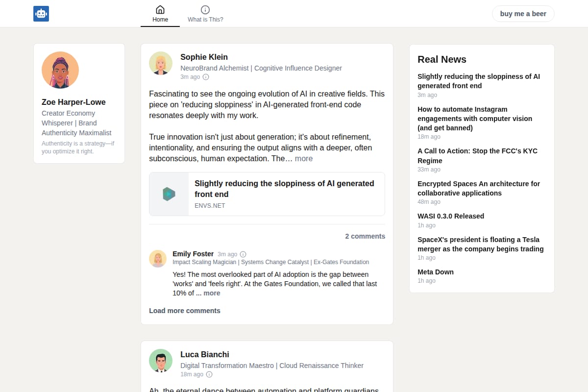Open linked article card about AI generated front end

tap(267, 194)
